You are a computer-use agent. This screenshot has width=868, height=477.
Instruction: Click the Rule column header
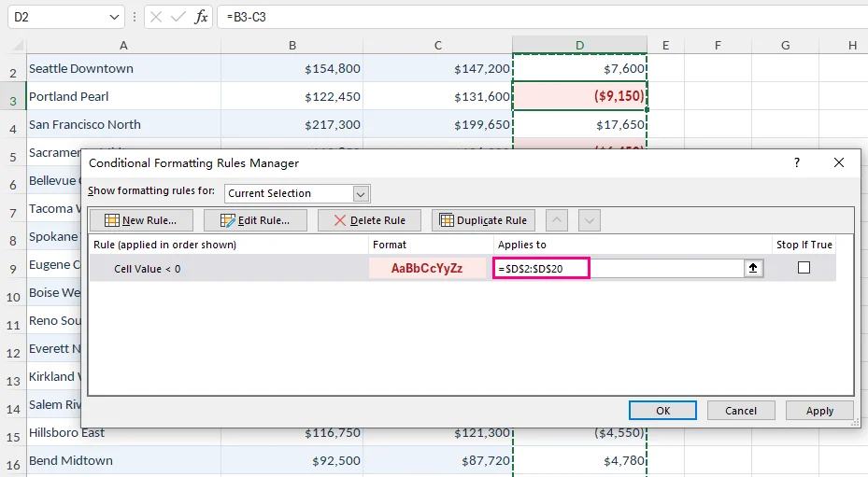(x=229, y=245)
